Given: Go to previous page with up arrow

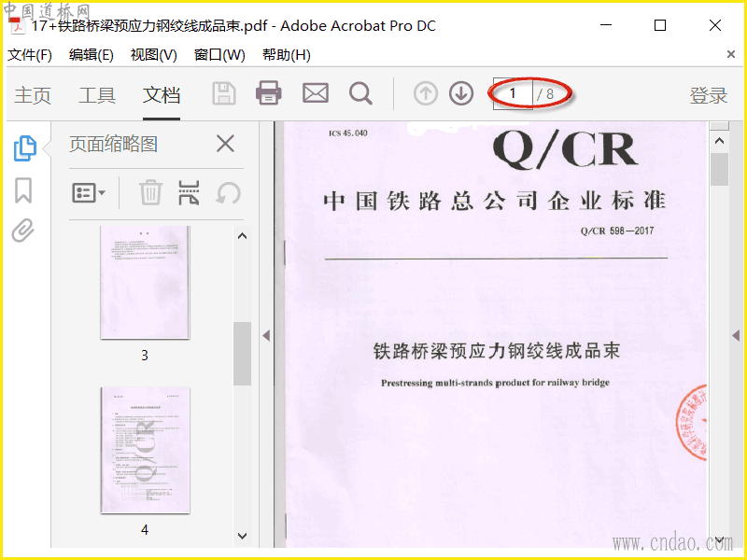Looking at the screenshot, I should tap(426, 93).
